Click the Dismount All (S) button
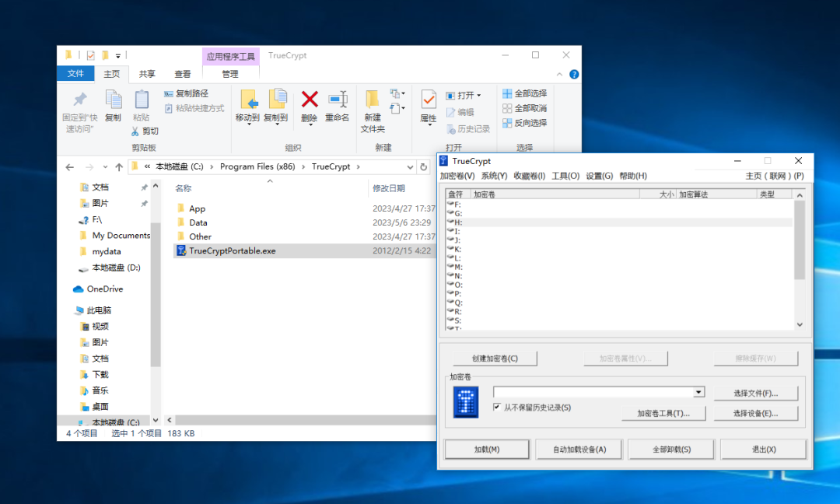840x504 pixels. [671, 450]
